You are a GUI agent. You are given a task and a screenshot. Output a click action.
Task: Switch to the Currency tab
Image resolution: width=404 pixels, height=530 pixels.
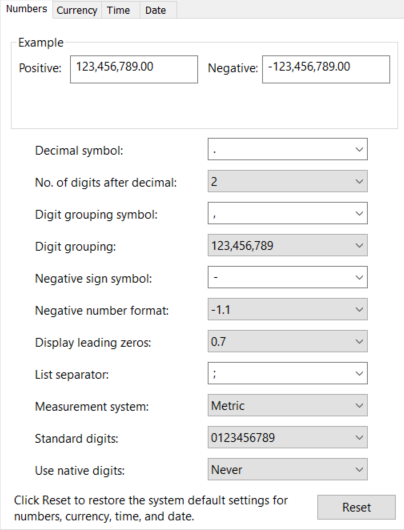click(x=77, y=10)
